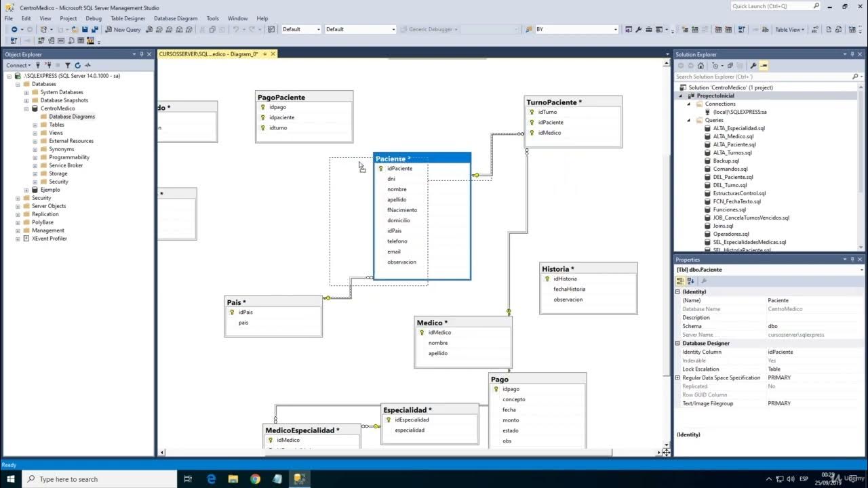This screenshot has height=488, width=868.
Task: Pin the Object Explorer panel with the pushpin
Action: coord(141,54)
